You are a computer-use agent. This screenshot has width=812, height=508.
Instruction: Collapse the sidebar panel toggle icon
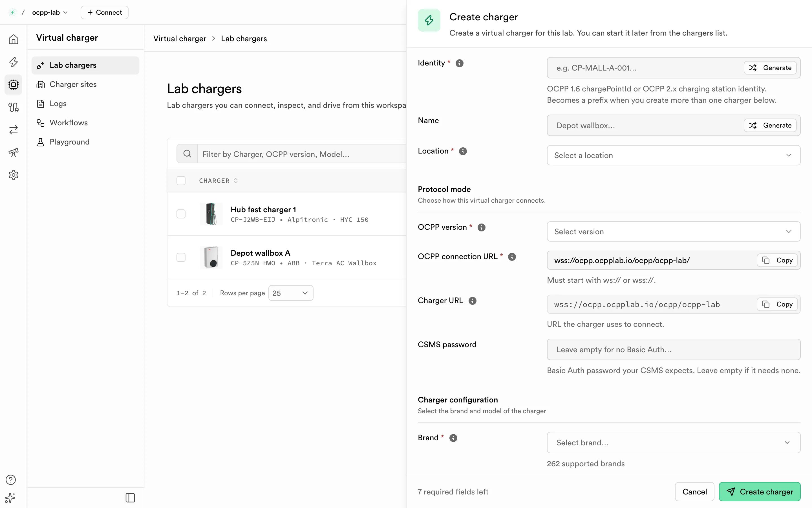pyautogui.click(x=130, y=498)
